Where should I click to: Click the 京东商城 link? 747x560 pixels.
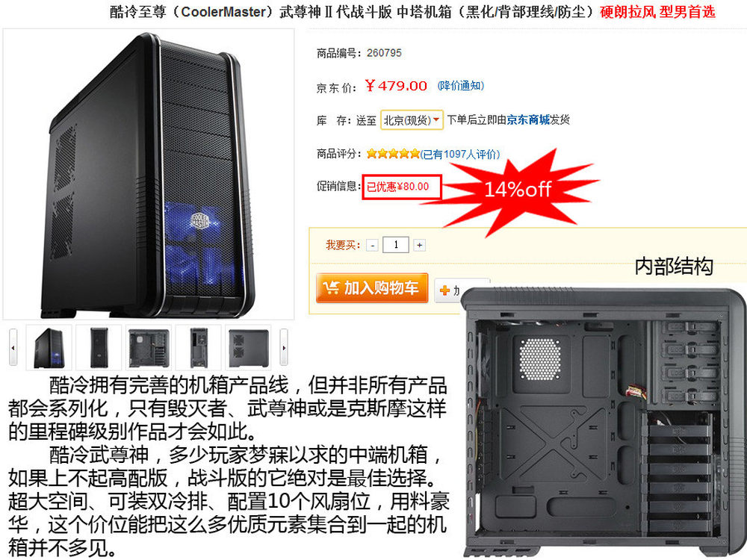click(x=528, y=119)
